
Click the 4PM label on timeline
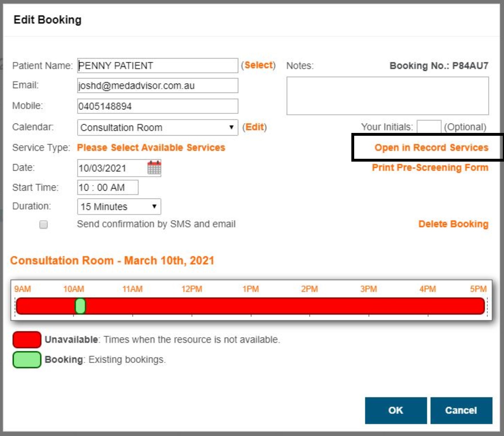tap(428, 289)
